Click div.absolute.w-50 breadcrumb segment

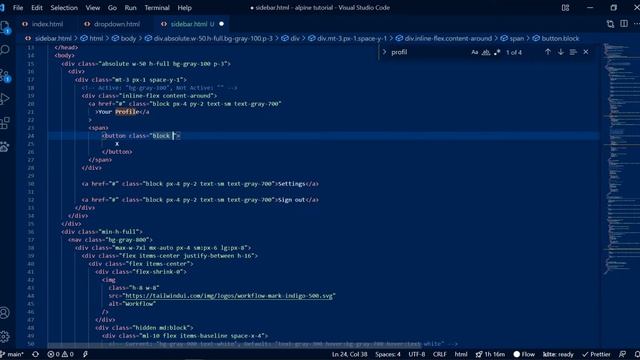[213, 38]
